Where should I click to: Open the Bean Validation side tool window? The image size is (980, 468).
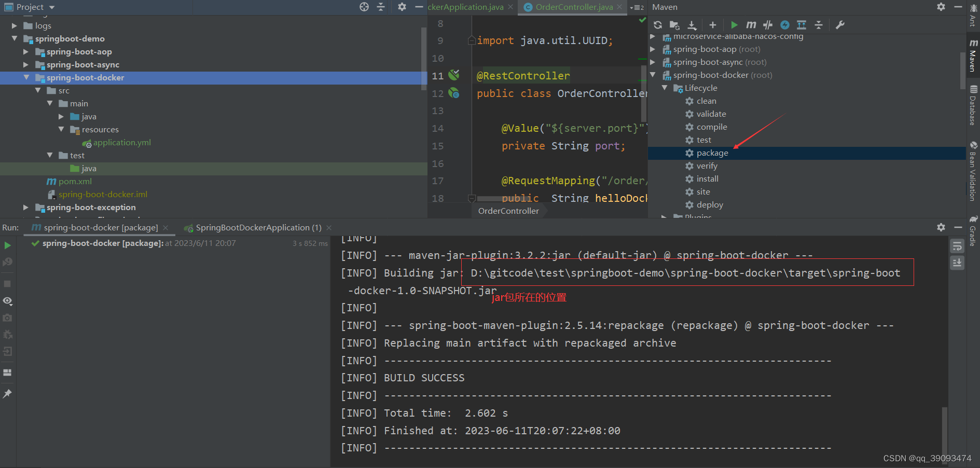(x=973, y=171)
